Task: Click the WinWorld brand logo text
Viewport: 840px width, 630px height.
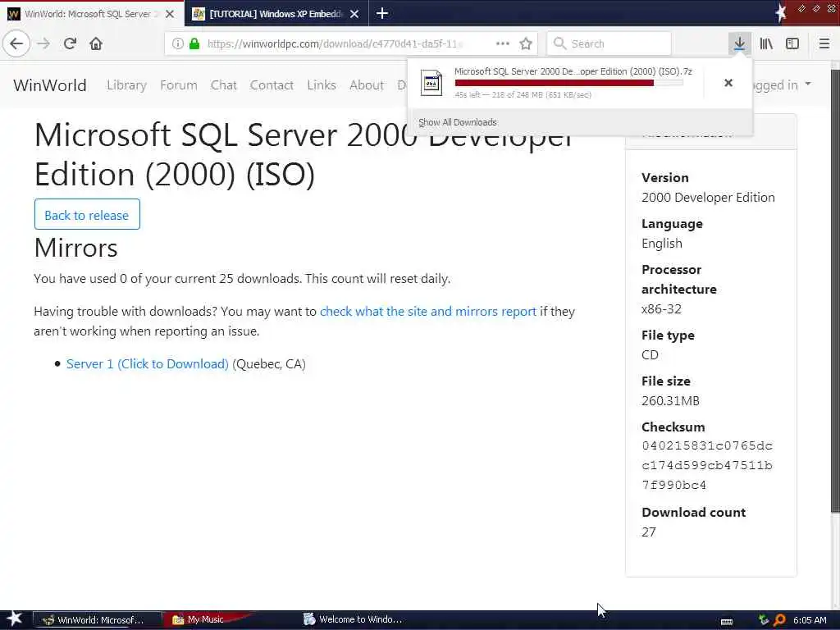Action: tap(50, 84)
